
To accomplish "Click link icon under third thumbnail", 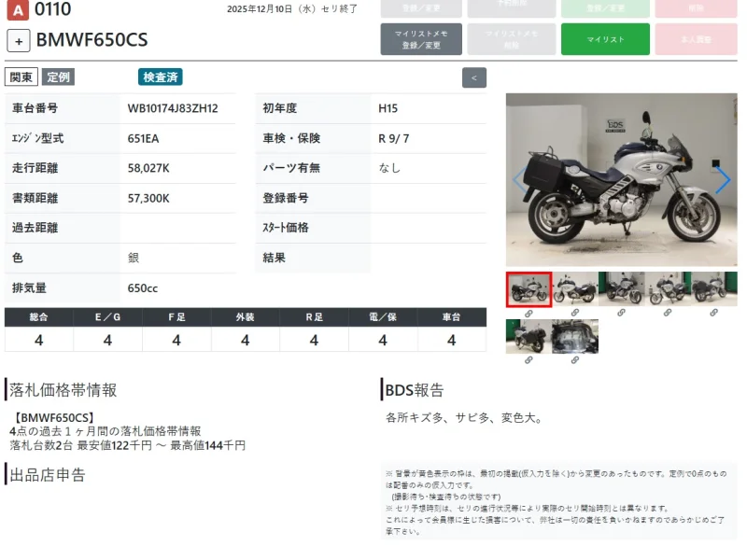I will (621, 313).
